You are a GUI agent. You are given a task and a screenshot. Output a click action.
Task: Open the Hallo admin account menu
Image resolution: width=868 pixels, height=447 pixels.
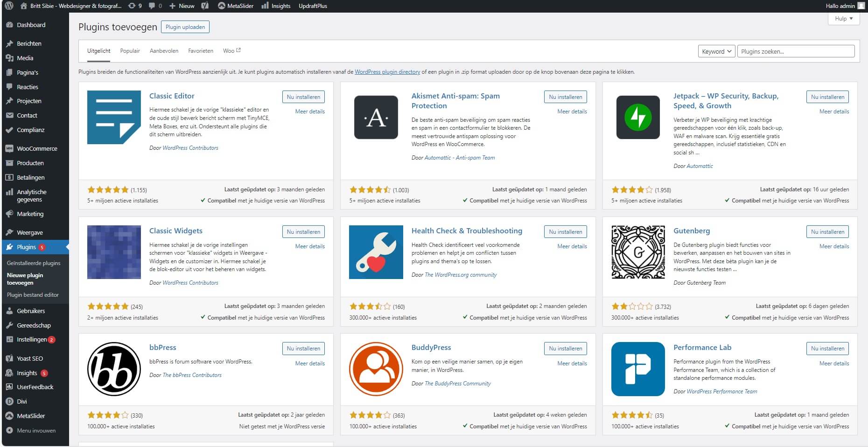pyautogui.click(x=844, y=6)
